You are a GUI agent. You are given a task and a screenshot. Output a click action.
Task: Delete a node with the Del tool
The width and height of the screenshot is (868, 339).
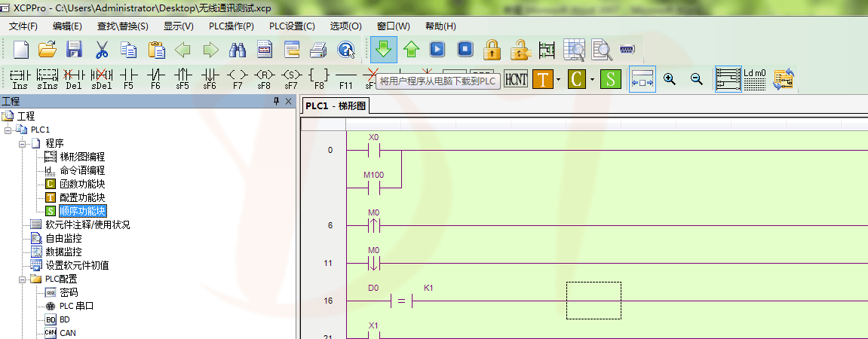tap(74, 79)
